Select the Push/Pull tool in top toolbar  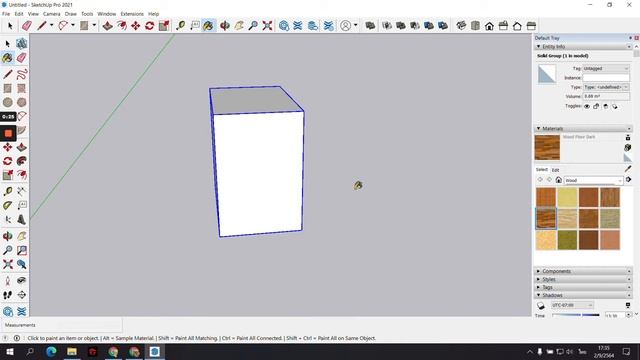click(x=107, y=26)
